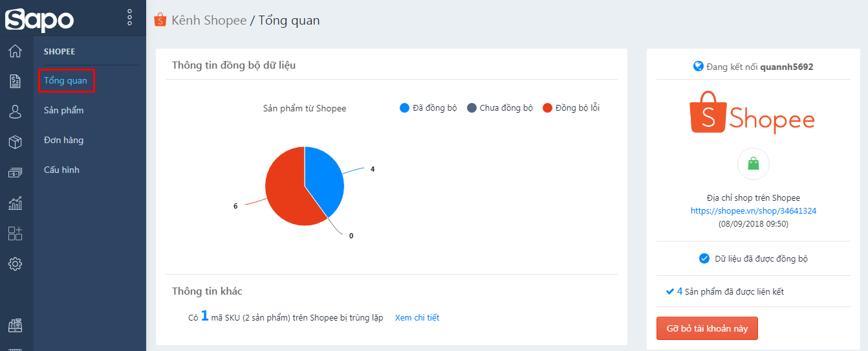Open 'Cấu hình' in the Shopee menu

[x=61, y=170]
